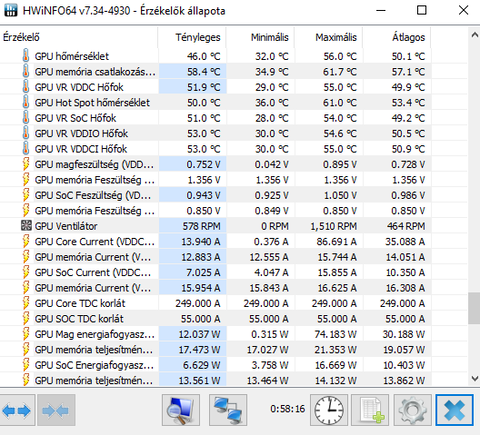Click the 35.088 A average core current
480x435 pixels.
point(405,241)
